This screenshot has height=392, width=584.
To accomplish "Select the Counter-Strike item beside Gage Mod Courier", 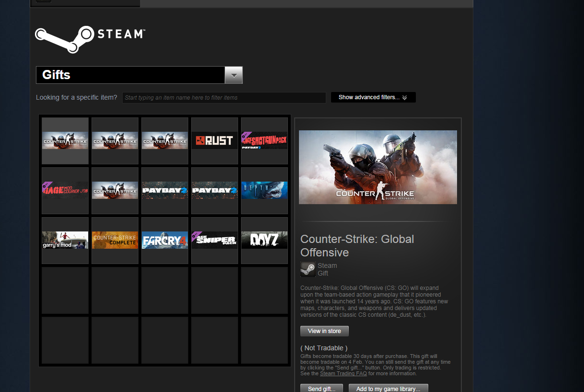I will 115,191.
